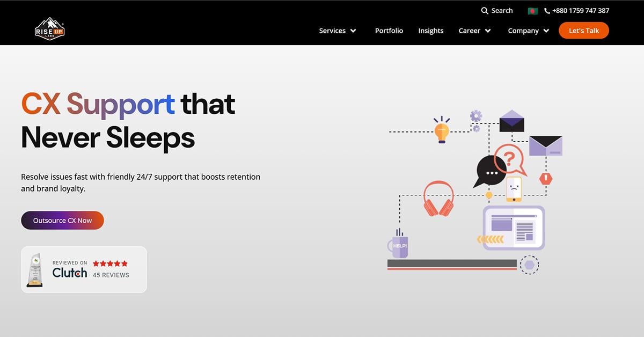Click the phone handset icon
Screen dimensions: 644x337
pos(547,11)
